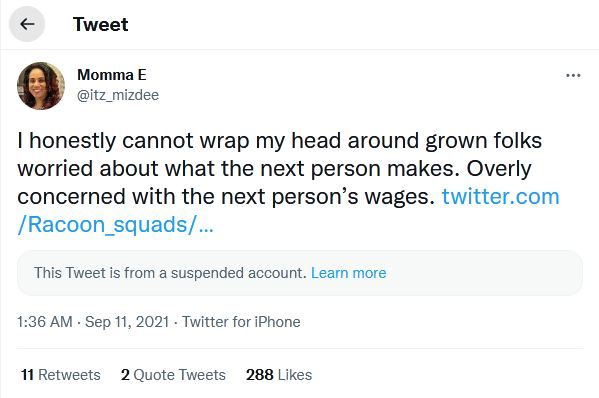
Task: Click the Sep 11, 2021 date
Action: [x=127, y=322]
